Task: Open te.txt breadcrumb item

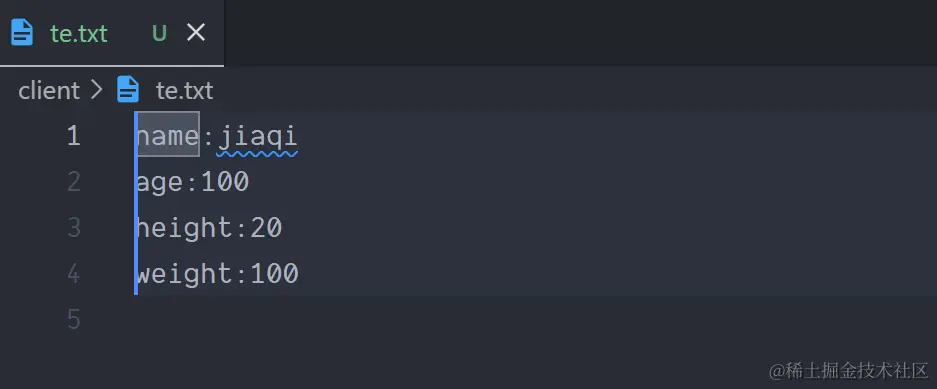Action: tap(184, 91)
